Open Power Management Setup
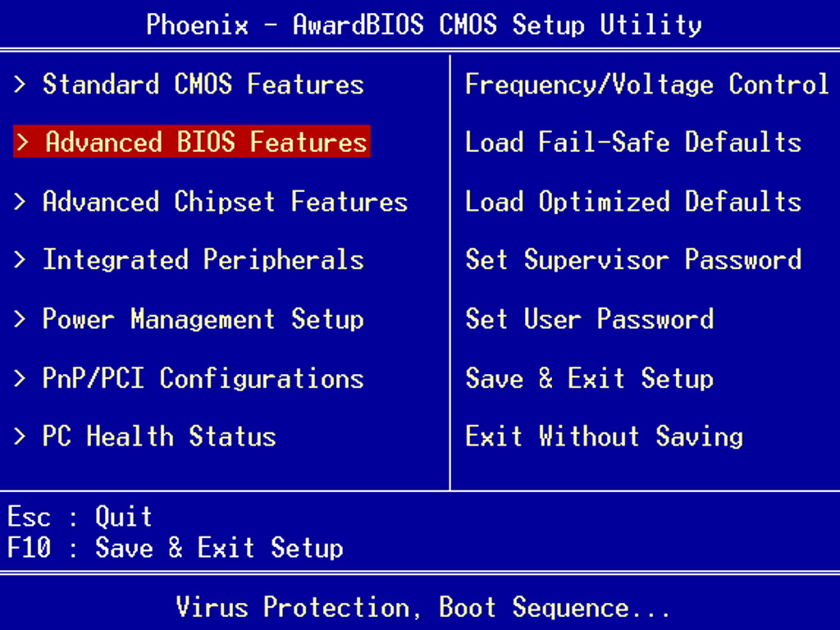The image size is (840, 630). (203, 319)
